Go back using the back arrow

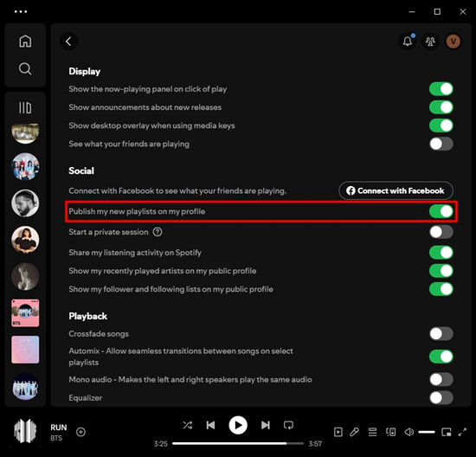(68, 42)
